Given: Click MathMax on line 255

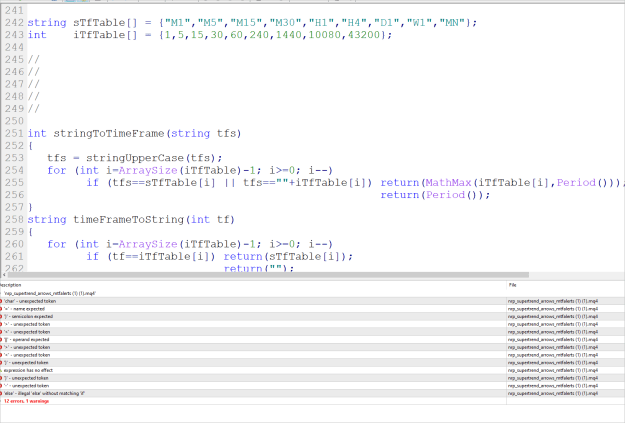Looking at the screenshot, I should coord(448,183).
